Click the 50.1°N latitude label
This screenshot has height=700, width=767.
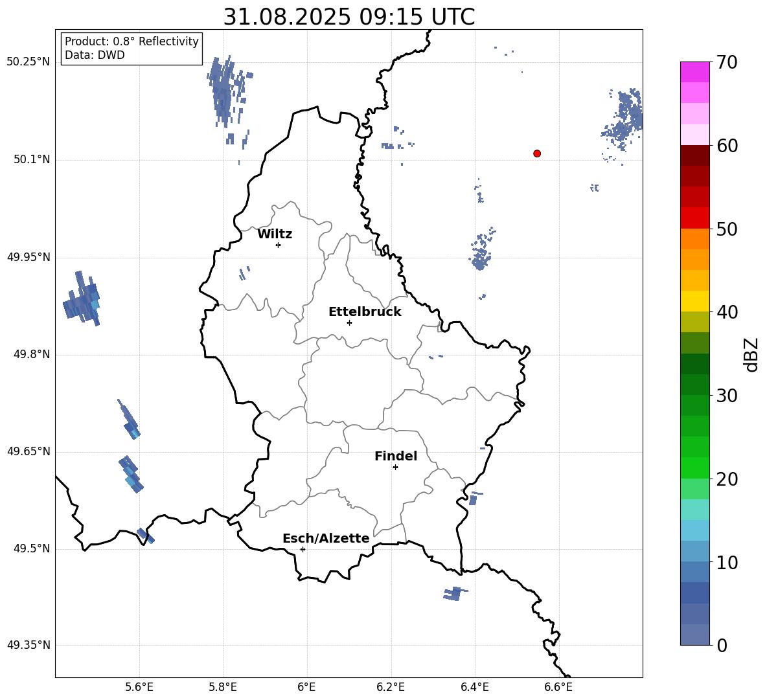32,159
